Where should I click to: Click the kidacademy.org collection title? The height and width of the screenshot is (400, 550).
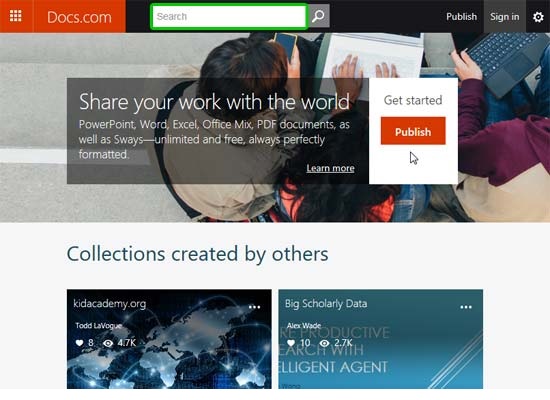point(109,304)
